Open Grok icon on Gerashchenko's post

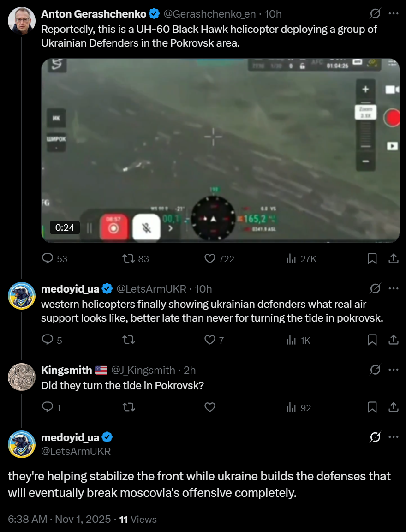[375, 14]
